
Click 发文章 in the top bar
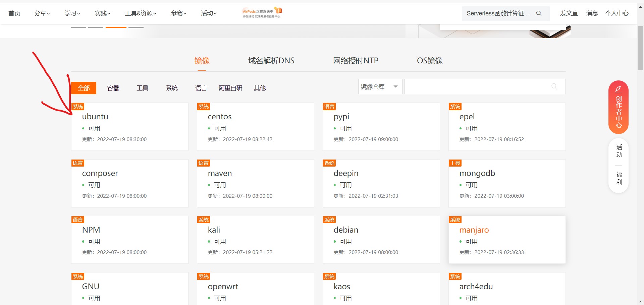point(569,13)
